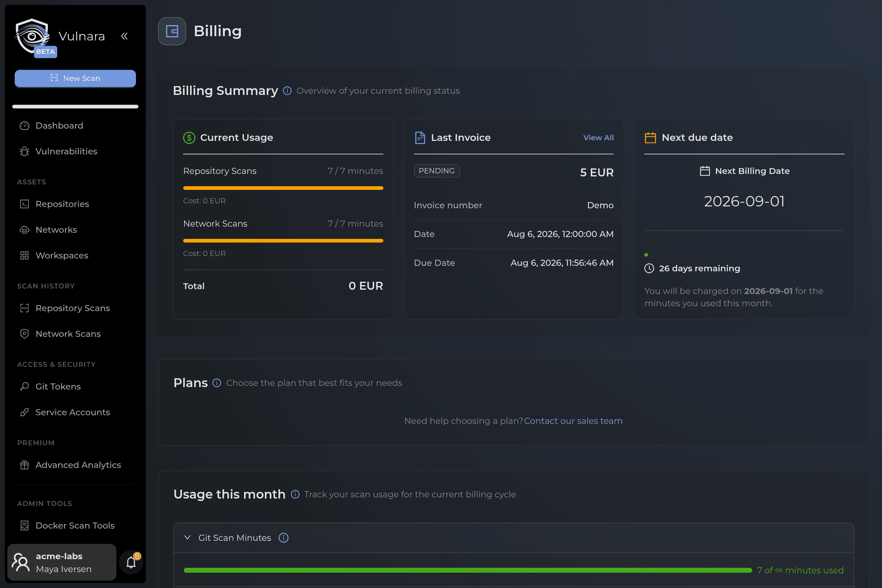This screenshot has height=588, width=882.
Task: Contact our sales team link
Action: [x=573, y=421]
